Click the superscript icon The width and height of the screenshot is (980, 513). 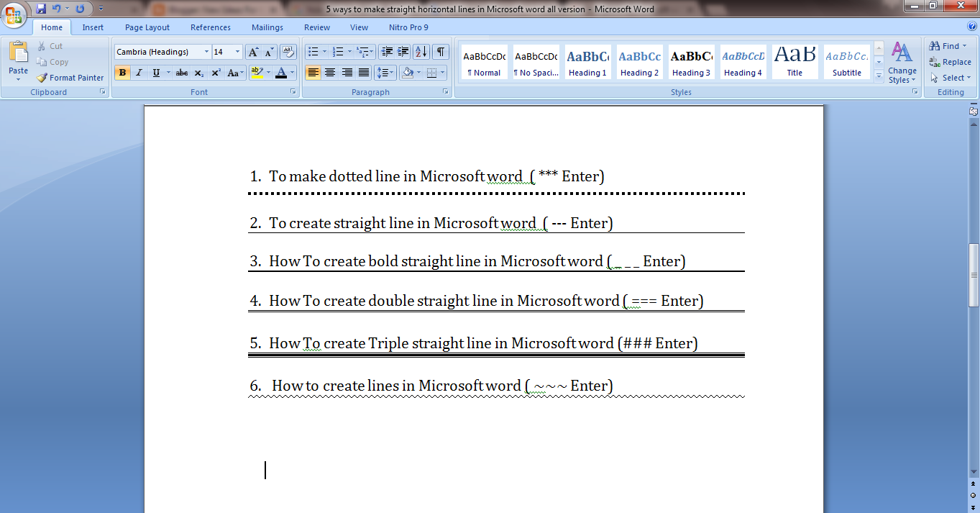216,73
